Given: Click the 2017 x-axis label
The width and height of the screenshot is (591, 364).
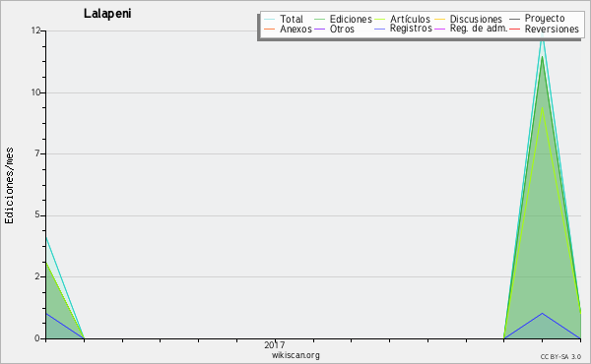Looking at the screenshot, I should click(x=275, y=344).
